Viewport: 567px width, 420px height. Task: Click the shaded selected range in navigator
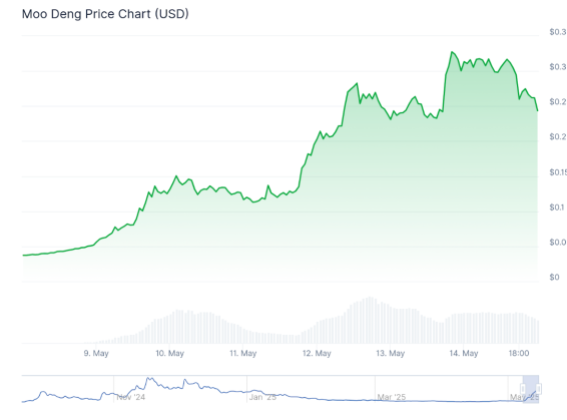pos(531,389)
